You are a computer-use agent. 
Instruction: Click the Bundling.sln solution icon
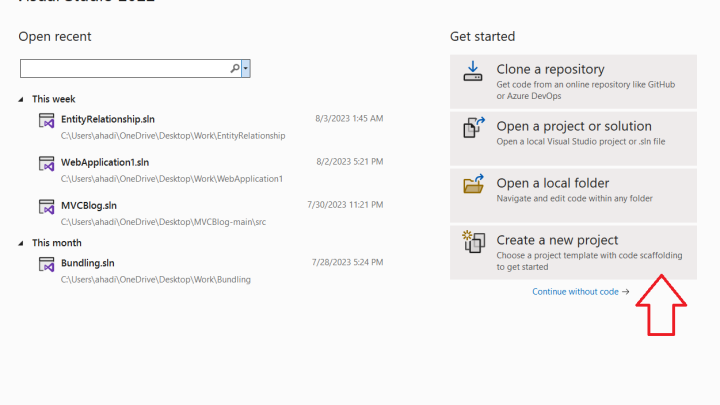(46, 264)
